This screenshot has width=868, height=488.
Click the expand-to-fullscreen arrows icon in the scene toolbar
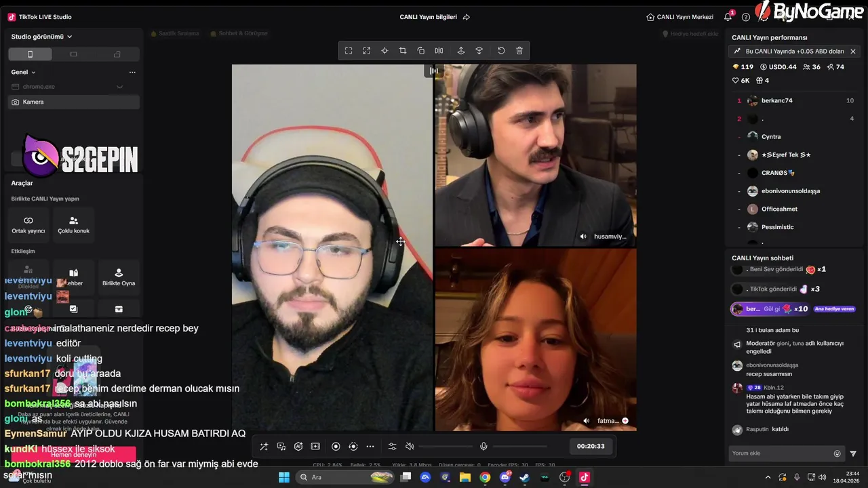pos(367,51)
